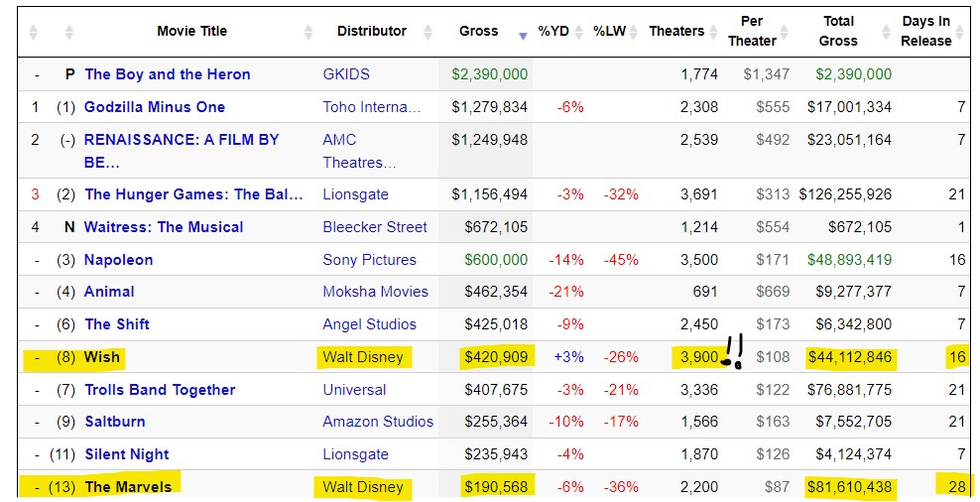Image resolution: width=980 pixels, height=502 pixels.
Task: Select Silent Night gross $235,943
Action: 496,454
